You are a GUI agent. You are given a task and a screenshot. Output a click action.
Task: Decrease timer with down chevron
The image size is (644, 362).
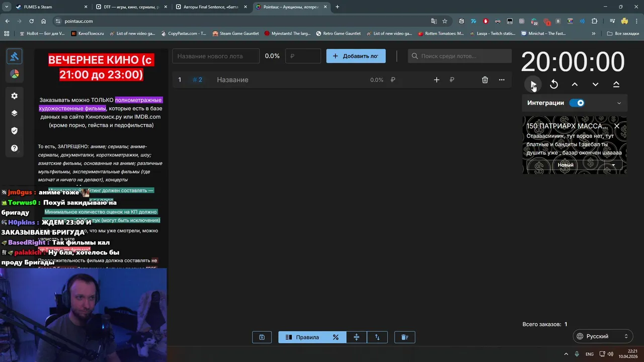[595, 84]
